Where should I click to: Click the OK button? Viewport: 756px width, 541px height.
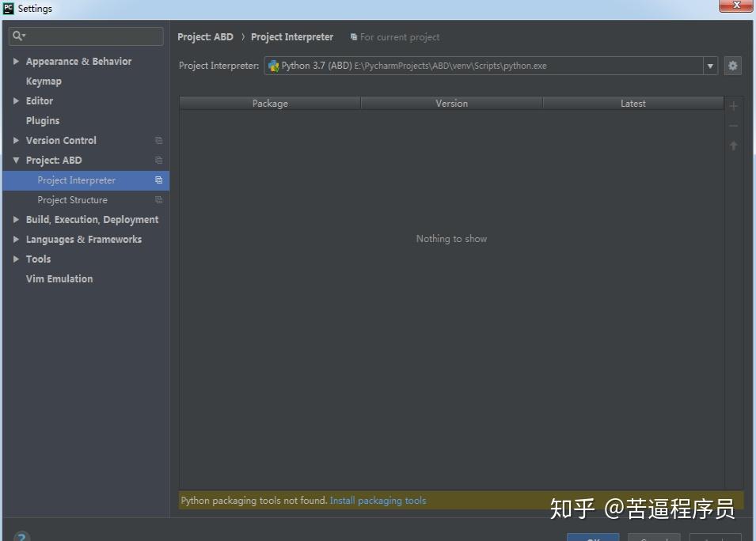point(593,537)
